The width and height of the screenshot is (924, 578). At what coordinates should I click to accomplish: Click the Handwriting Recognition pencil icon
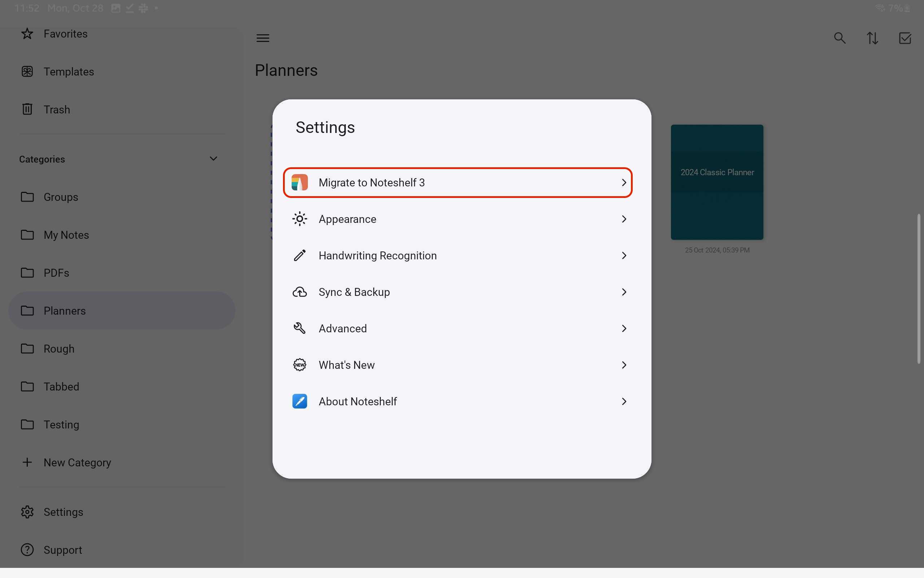click(x=300, y=255)
